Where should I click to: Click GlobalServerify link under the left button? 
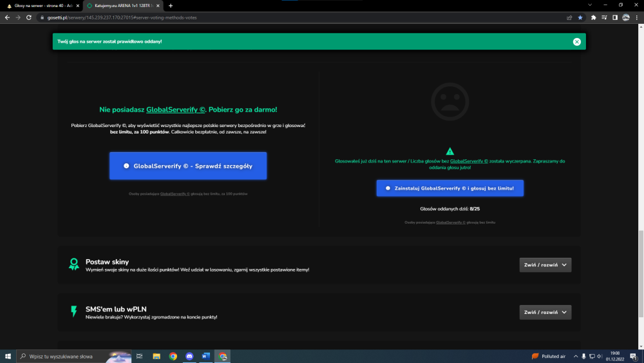[x=175, y=194]
